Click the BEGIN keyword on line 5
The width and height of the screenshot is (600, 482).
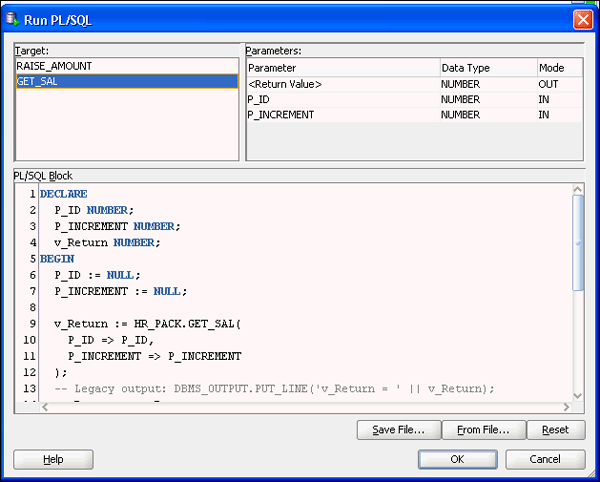[57, 259]
